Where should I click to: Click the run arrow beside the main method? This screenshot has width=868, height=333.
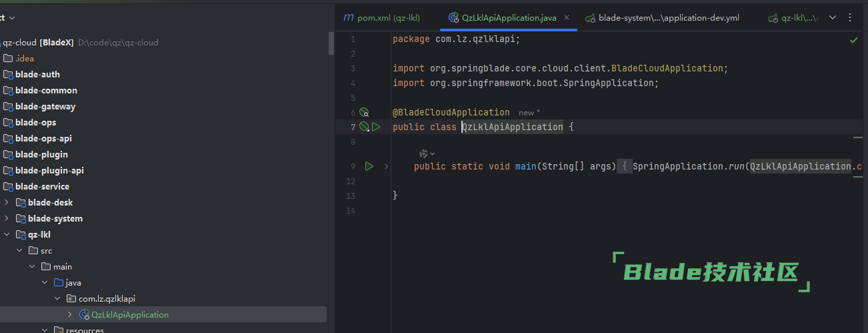coord(369,166)
